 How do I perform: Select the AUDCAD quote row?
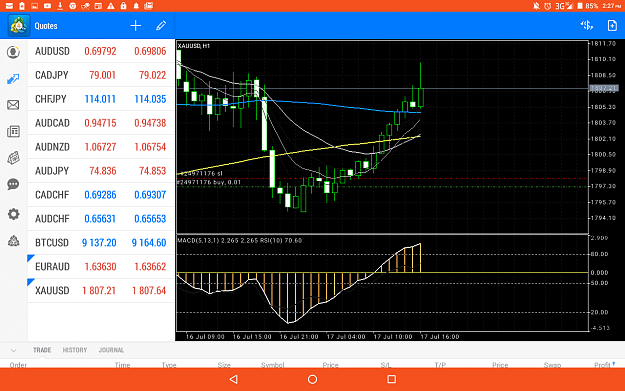101,123
